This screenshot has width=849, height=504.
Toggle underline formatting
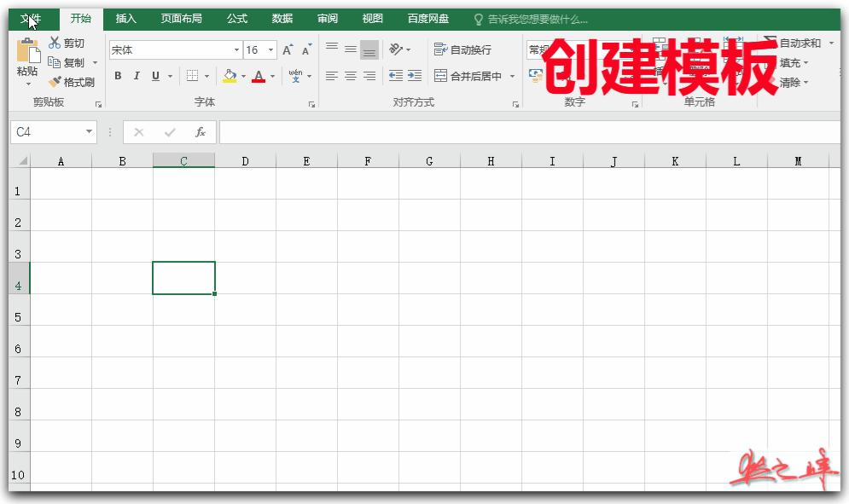(x=154, y=76)
